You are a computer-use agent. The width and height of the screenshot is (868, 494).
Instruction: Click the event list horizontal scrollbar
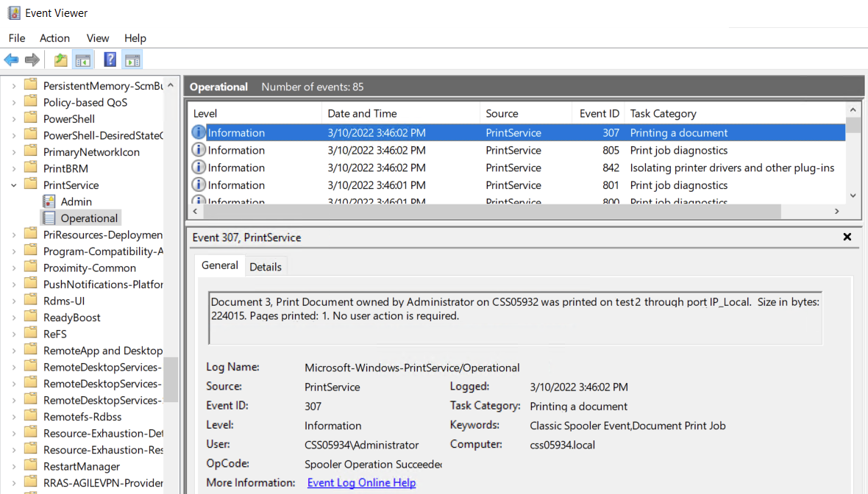[485, 212]
